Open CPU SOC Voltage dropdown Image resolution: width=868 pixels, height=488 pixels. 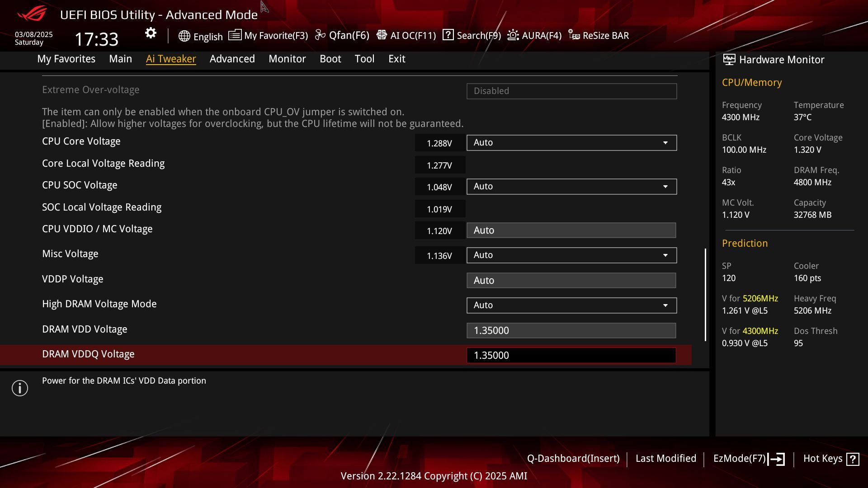click(x=571, y=187)
